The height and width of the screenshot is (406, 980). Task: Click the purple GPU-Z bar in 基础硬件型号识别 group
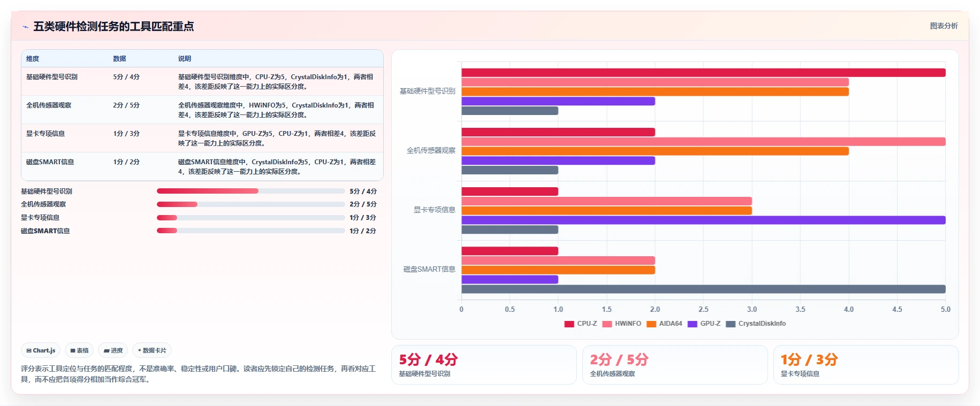[558, 101]
